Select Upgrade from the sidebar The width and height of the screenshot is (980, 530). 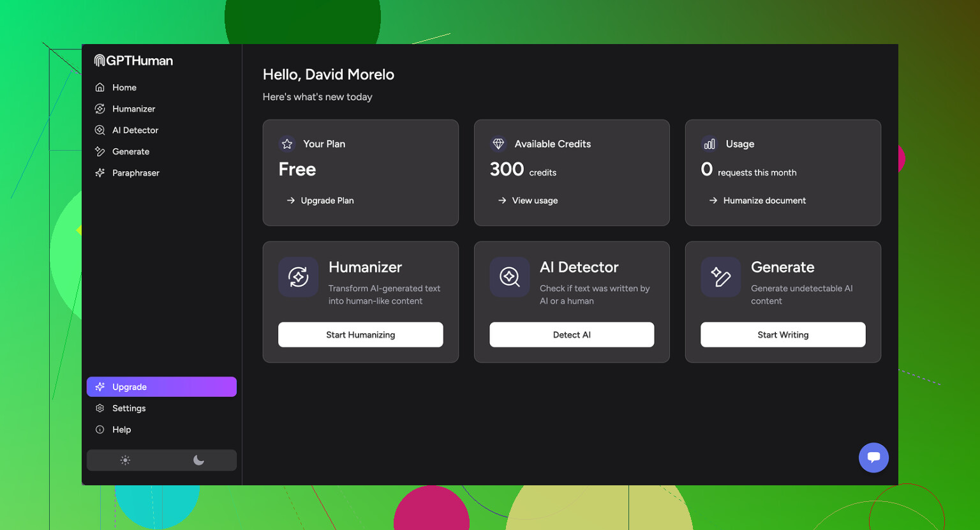[x=130, y=386]
